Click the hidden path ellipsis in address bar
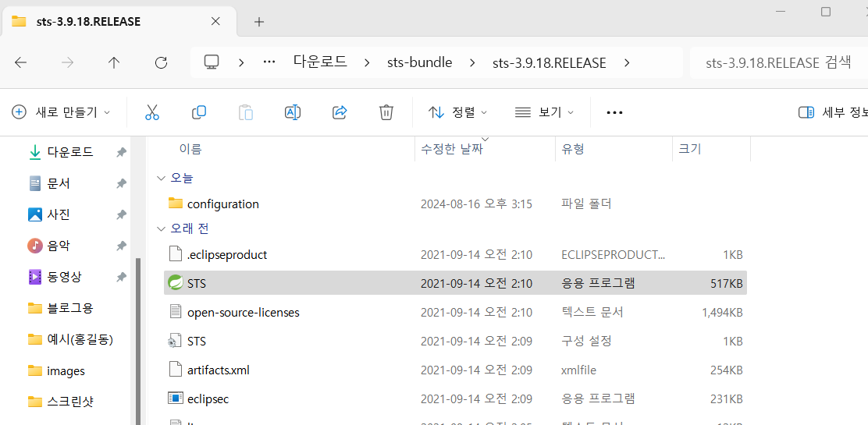 [x=269, y=62]
